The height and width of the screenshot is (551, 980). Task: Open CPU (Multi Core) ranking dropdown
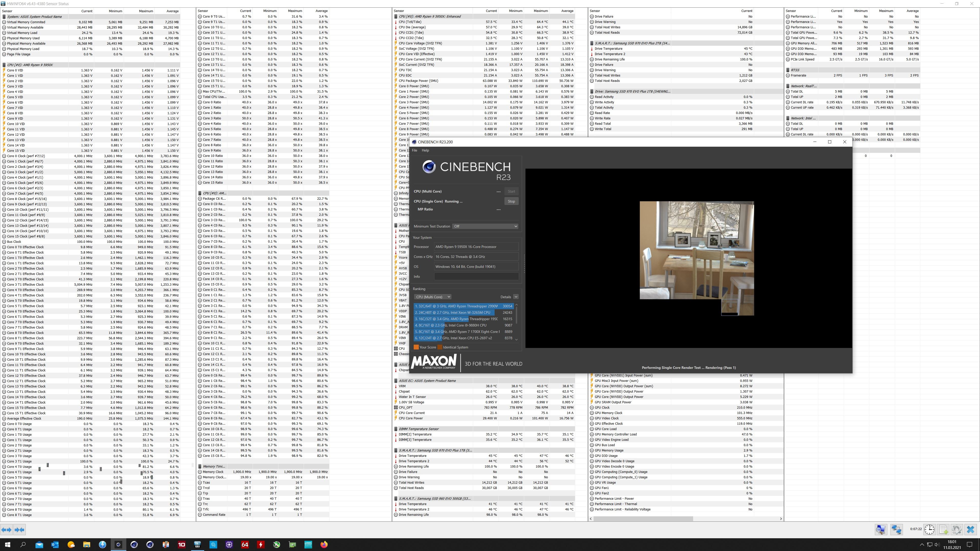tap(433, 297)
